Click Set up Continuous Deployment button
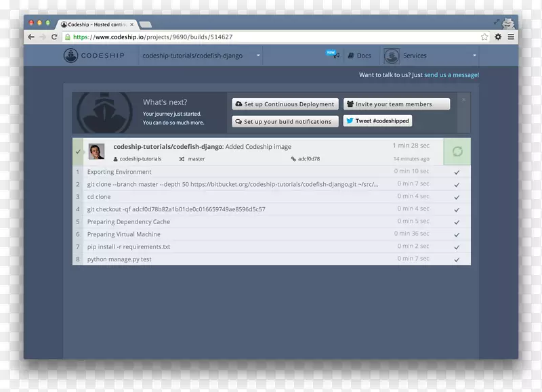Viewport: 542px width, 392px height. coord(285,104)
